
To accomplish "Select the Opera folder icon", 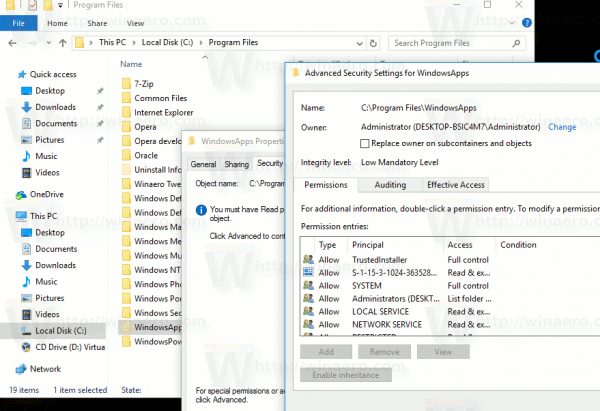I will point(126,127).
